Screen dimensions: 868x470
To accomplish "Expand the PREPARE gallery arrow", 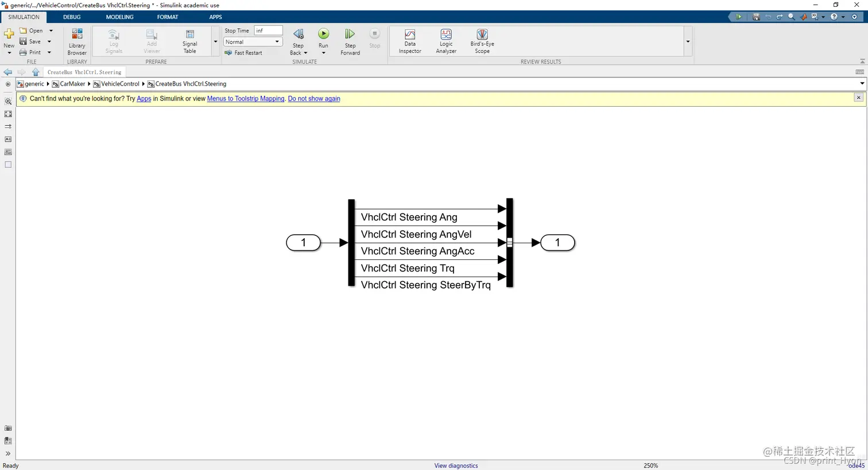I will pos(215,42).
